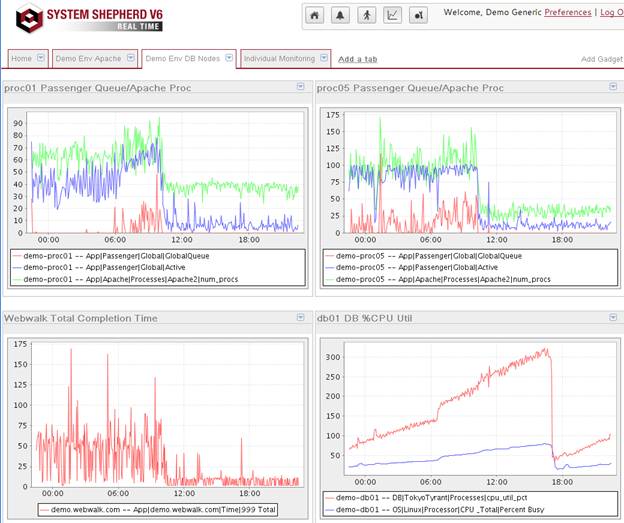The height and width of the screenshot is (523, 624).
Task: Click the System Shepherd V6 logo
Action: coord(89,18)
